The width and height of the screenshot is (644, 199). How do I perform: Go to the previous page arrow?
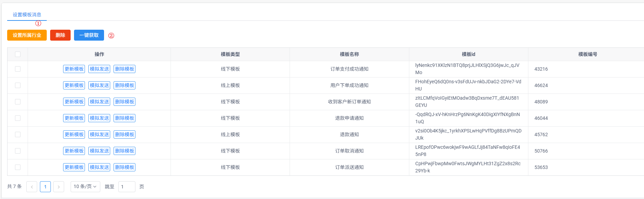click(x=32, y=187)
